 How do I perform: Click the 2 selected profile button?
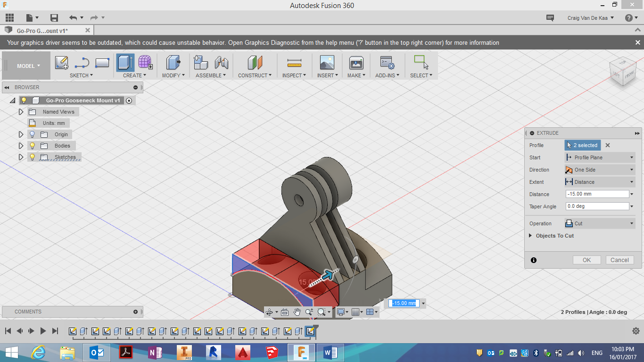(583, 145)
